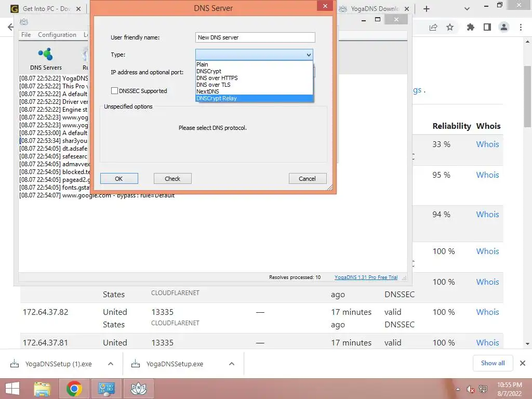Click YogaDNSSetup (1).exe download file icon

click(15, 364)
